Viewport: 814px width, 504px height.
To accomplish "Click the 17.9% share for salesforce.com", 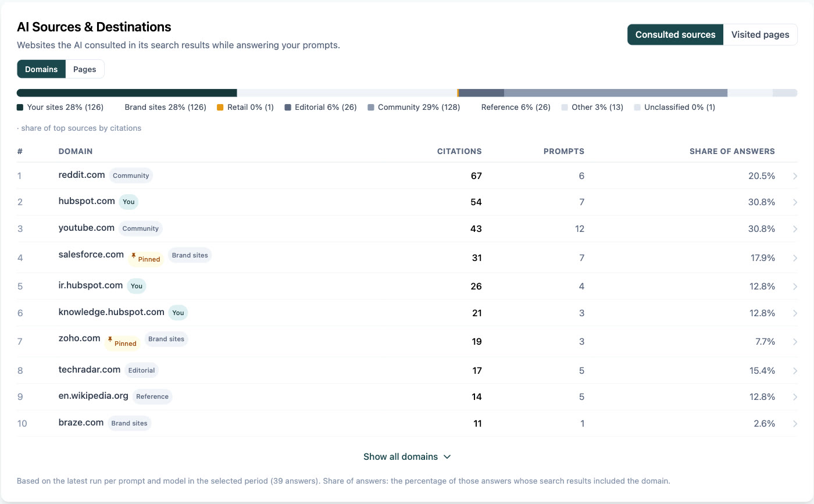I will point(762,258).
